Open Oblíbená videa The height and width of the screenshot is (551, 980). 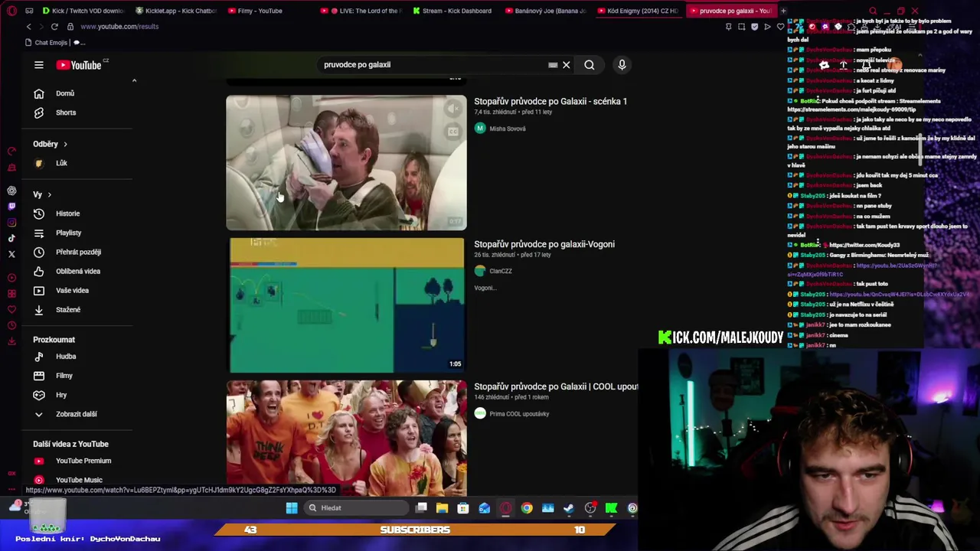click(77, 271)
